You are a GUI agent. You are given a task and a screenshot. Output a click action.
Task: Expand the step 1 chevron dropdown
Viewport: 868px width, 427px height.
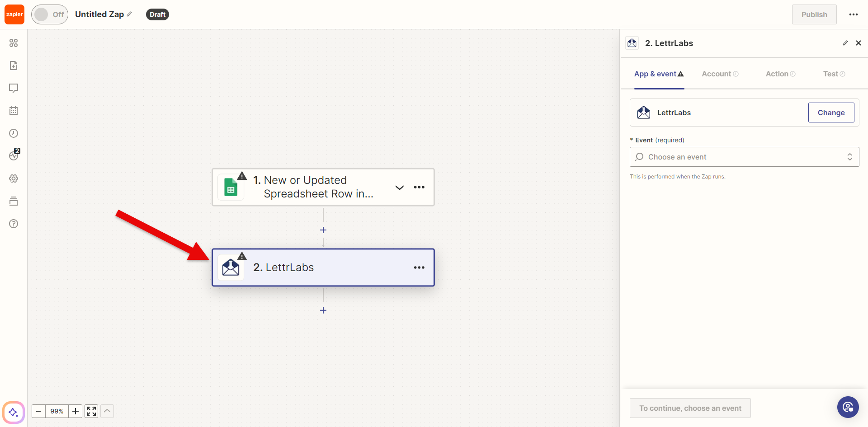(400, 188)
